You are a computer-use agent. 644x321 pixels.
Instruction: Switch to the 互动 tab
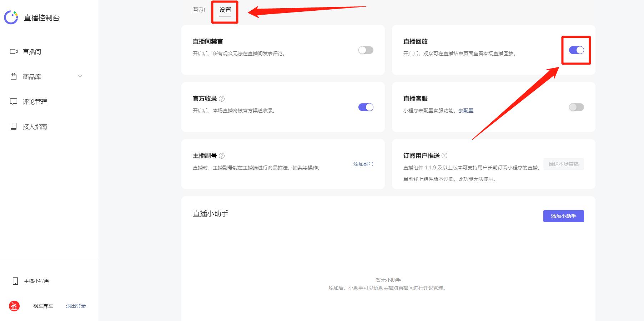pyautogui.click(x=199, y=10)
